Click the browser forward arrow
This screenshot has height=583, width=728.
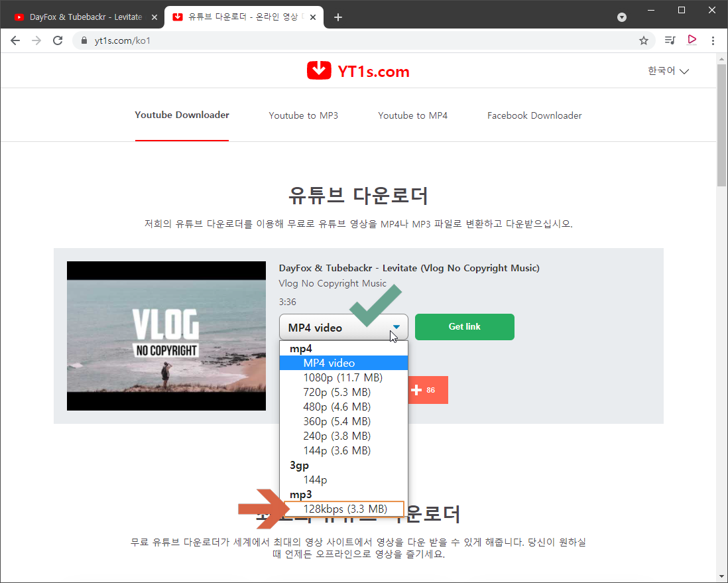click(x=36, y=40)
